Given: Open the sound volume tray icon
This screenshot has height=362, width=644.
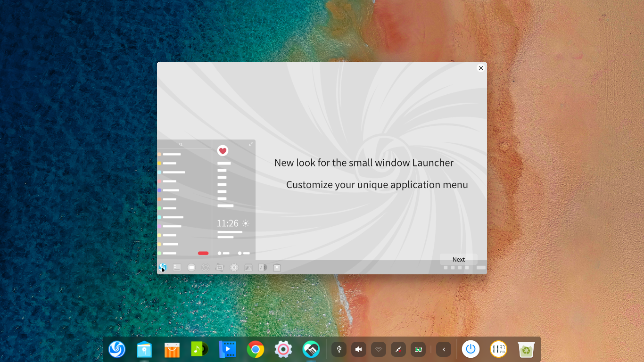Looking at the screenshot, I should 359,349.
